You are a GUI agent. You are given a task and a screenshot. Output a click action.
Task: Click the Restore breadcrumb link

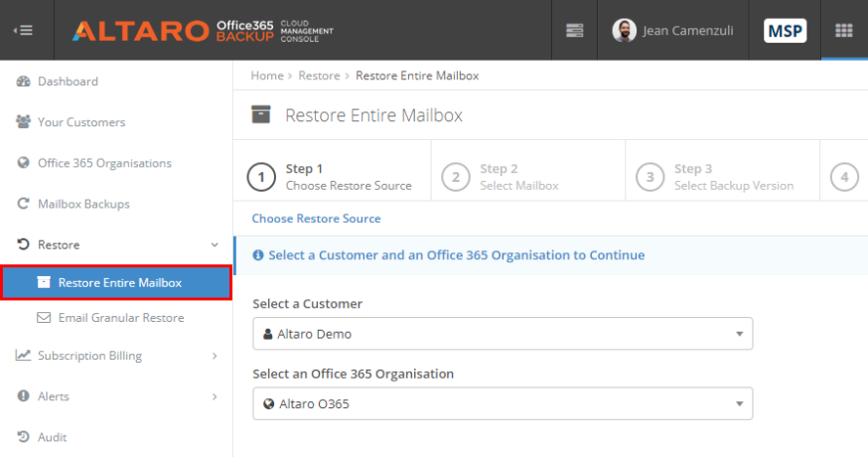[x=319, y=76]
